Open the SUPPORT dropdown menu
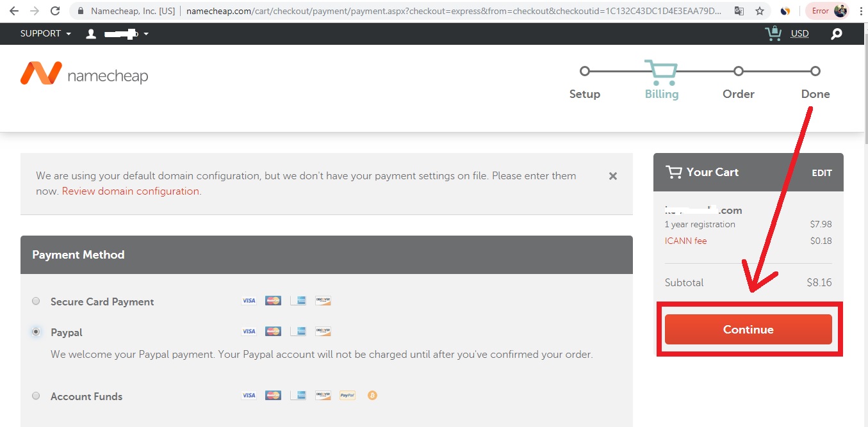This screenshot has width=868, height=427. pos(45,33)
